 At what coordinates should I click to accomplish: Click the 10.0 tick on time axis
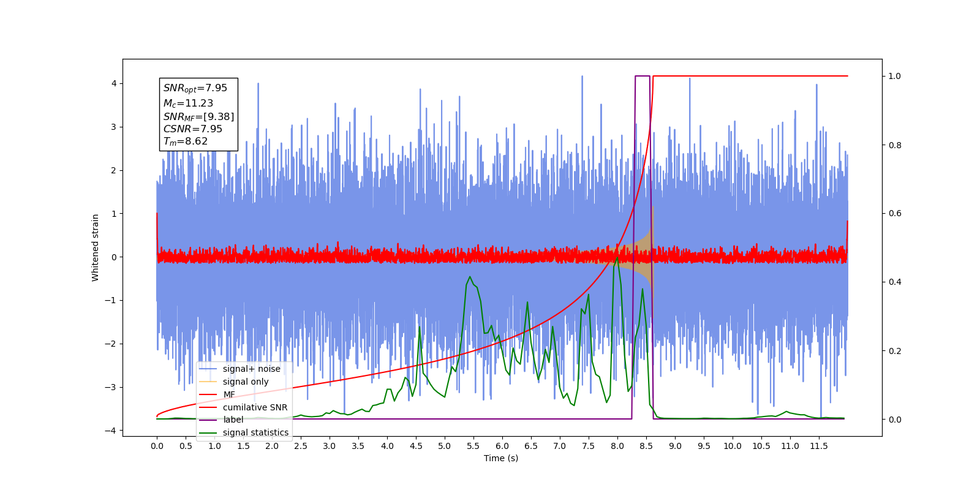pyautogui.click(x=733, y=446)
